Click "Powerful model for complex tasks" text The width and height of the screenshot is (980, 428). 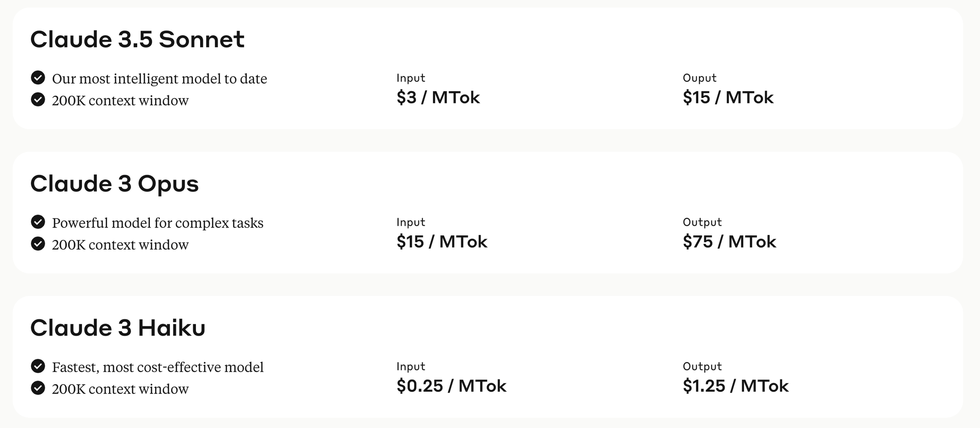(158, 223)
